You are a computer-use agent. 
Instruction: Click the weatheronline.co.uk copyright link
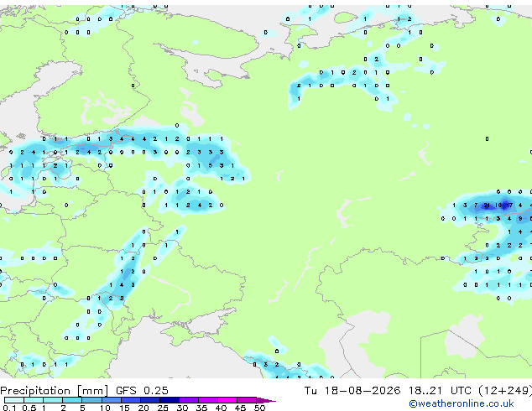point(461,403)
